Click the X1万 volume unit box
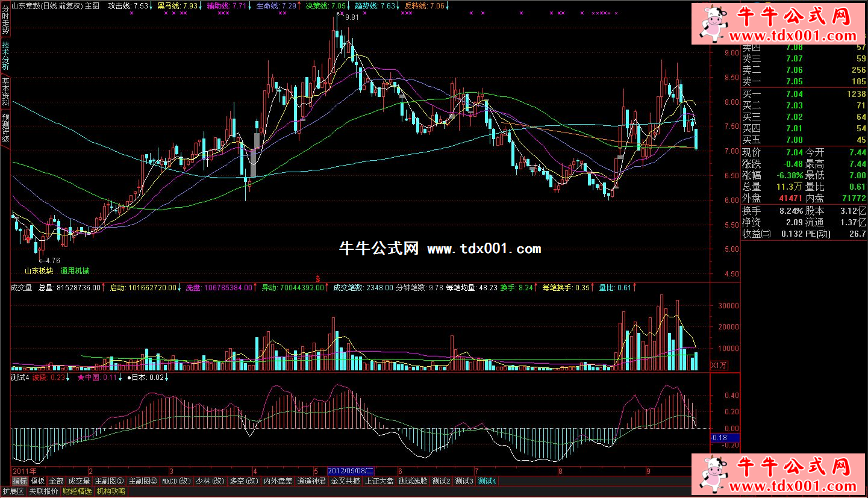This screenshot has height=498, width=868. click(x=719, y=365)
